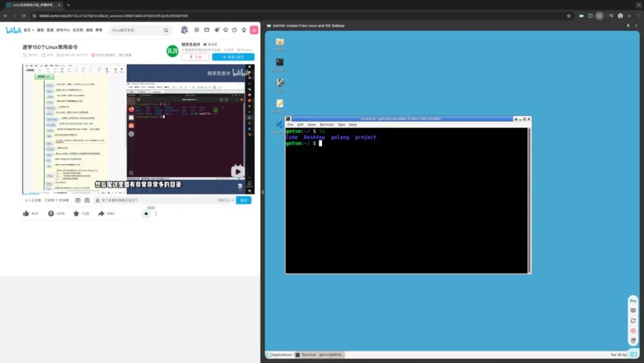Expand the 首页 dropdown in bilibili header
644x363 pixels.
tap(29, 30)
